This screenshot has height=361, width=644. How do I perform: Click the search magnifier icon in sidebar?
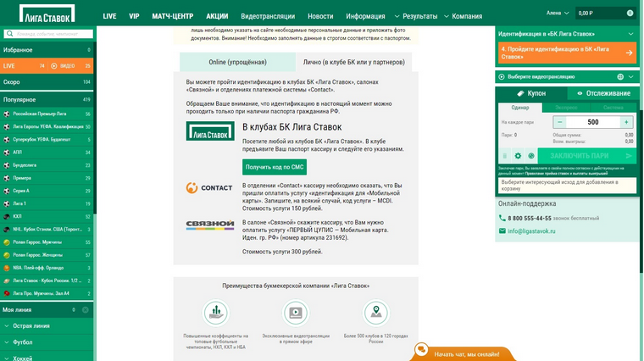(x=10, y=34)
